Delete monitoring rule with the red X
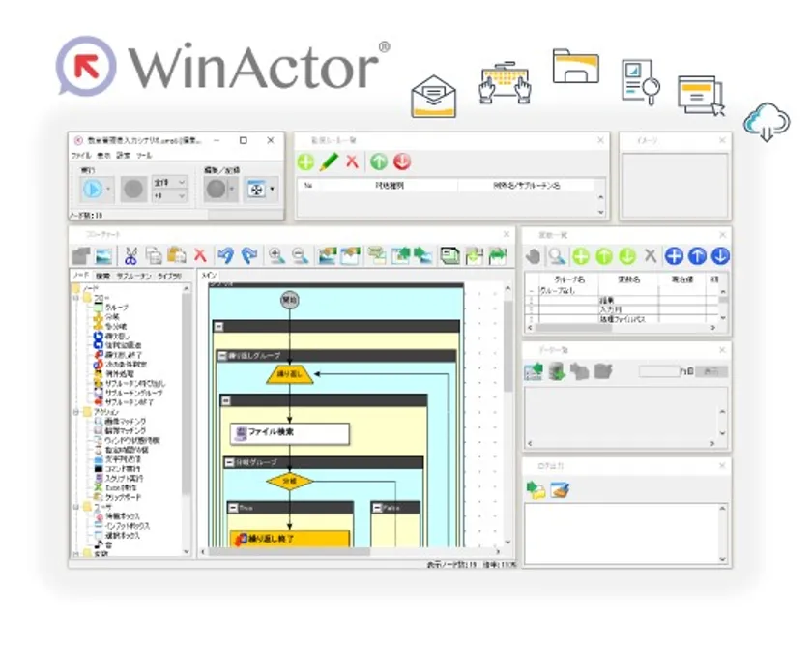Screen dimensions: 812x646 point(352,162)
